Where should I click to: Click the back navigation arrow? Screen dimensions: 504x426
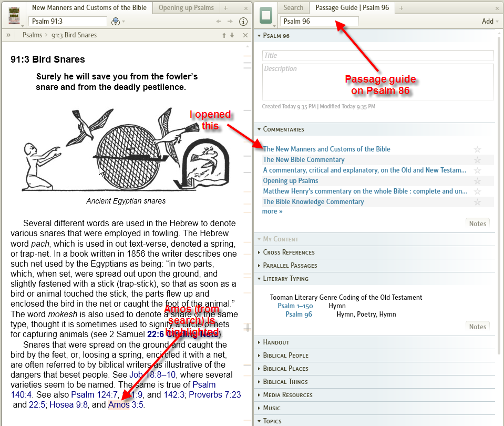(x=219, y=22)
